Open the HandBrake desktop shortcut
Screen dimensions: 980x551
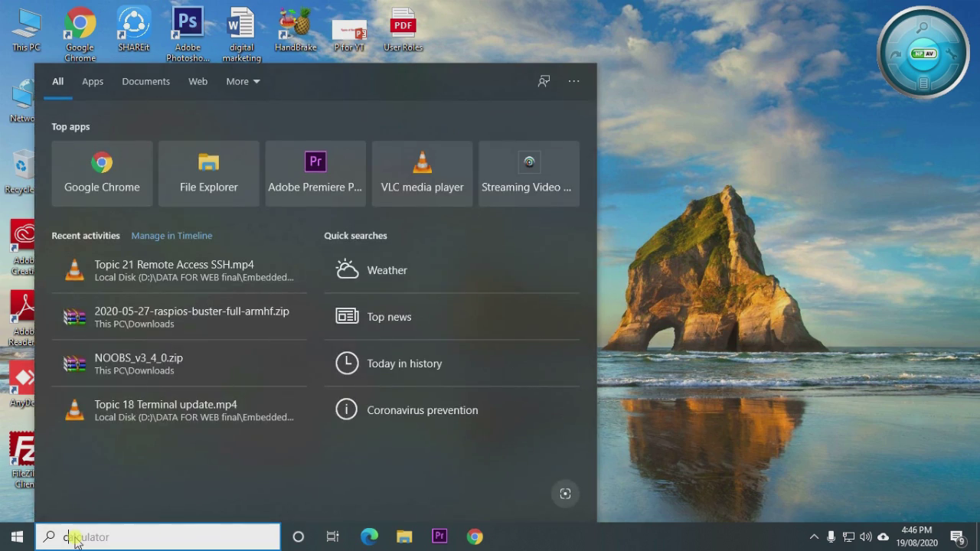[296, 30]
